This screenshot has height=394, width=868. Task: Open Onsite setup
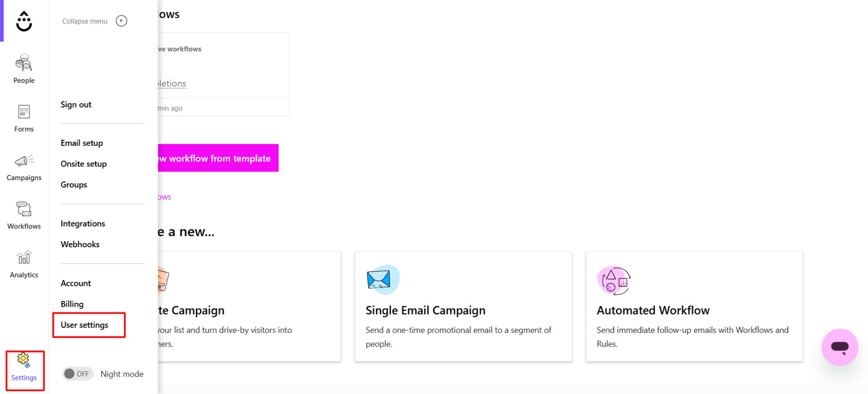click(83, 164)
